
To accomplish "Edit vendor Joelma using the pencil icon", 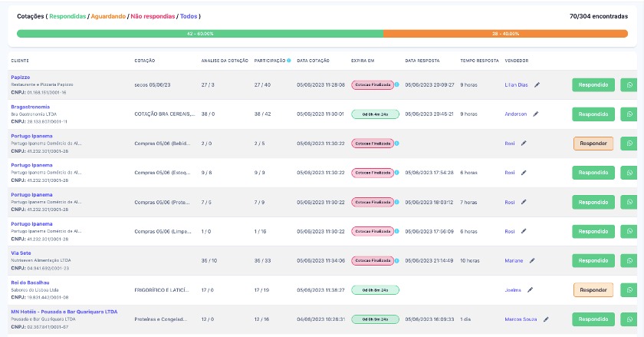I will pyautogui.click(x=529, y=290).
